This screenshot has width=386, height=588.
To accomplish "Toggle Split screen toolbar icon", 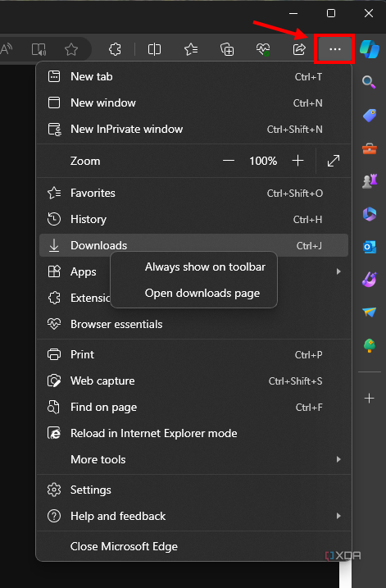I will (x=154, y=49).
